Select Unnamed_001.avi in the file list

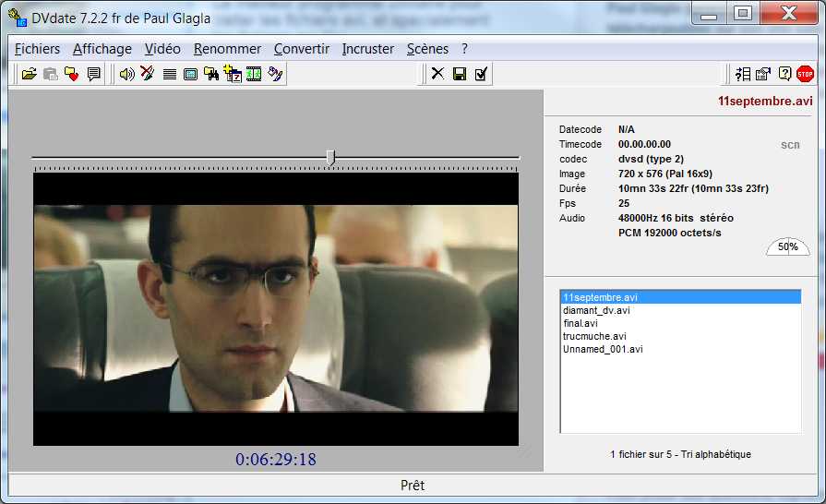pos(602,349)
